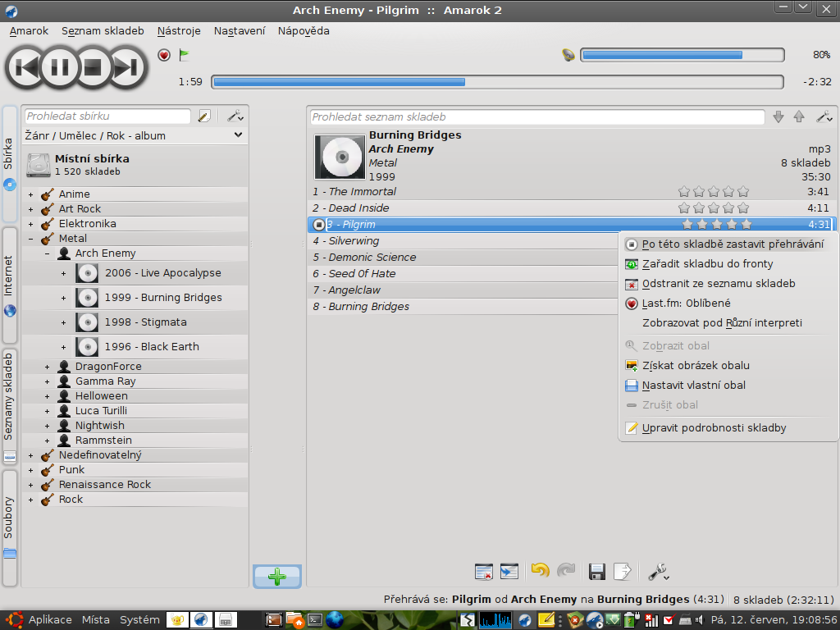Open the Nastavení menu
This screenshot has width=840, height=630.
(x=240, y=31)
